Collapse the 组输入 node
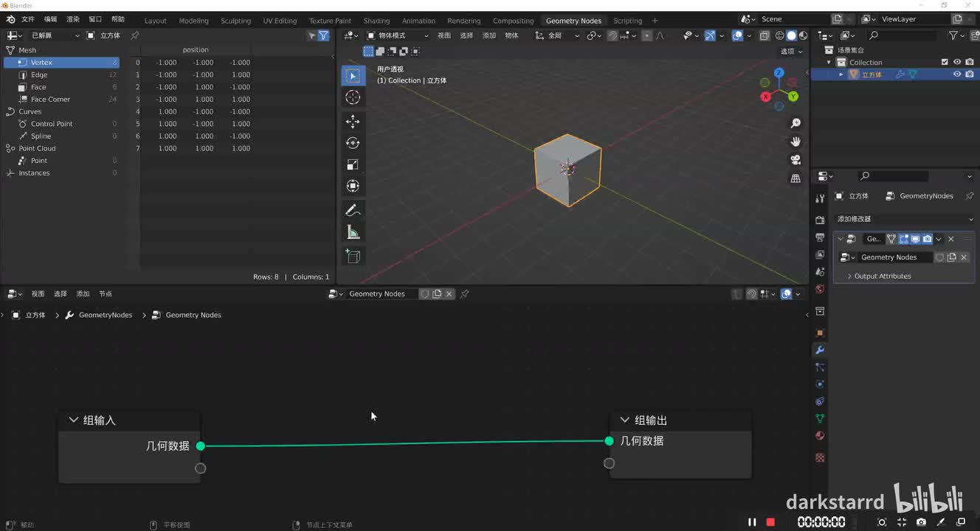 point(73,420)
